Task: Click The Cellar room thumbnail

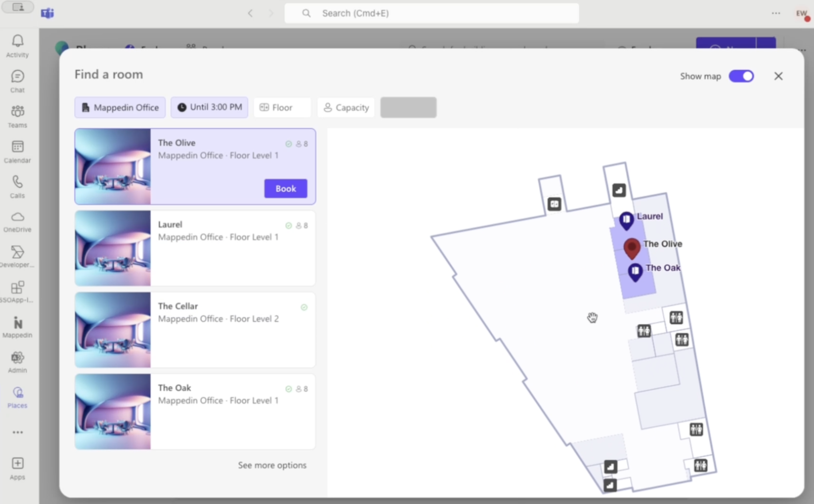Action: (112, 330)
